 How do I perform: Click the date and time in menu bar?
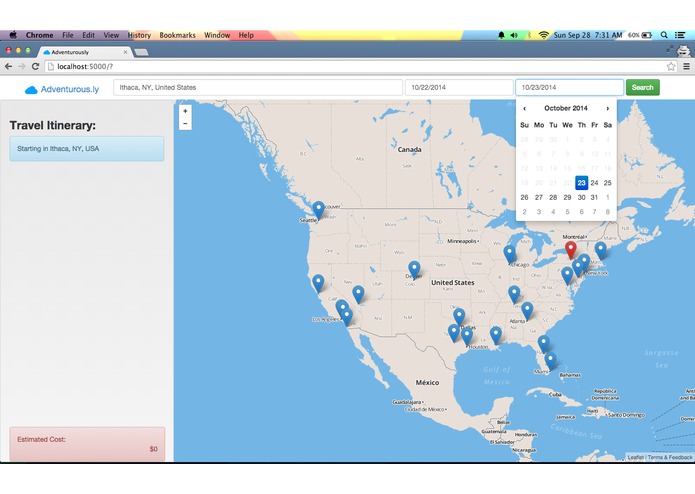(x=588, y=35)
